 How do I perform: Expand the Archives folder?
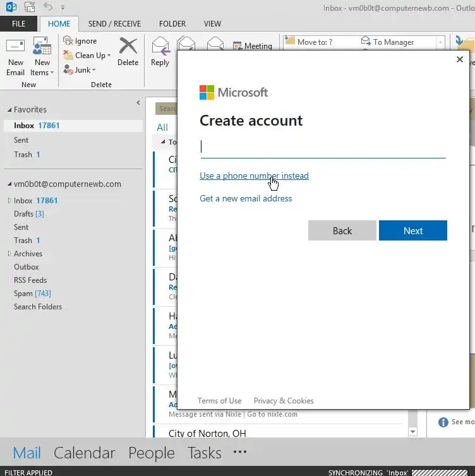[x=9, y=254]
